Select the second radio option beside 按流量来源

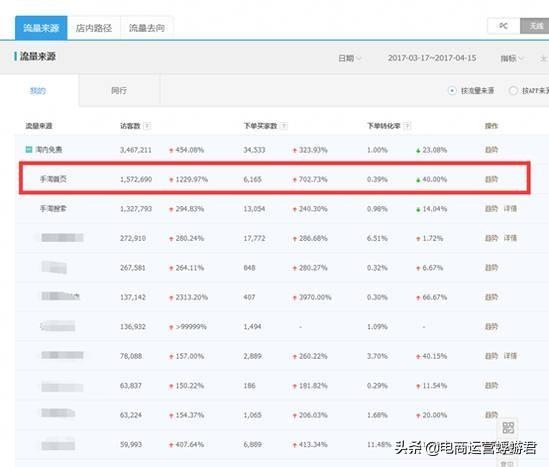click(x=513, y=91)
